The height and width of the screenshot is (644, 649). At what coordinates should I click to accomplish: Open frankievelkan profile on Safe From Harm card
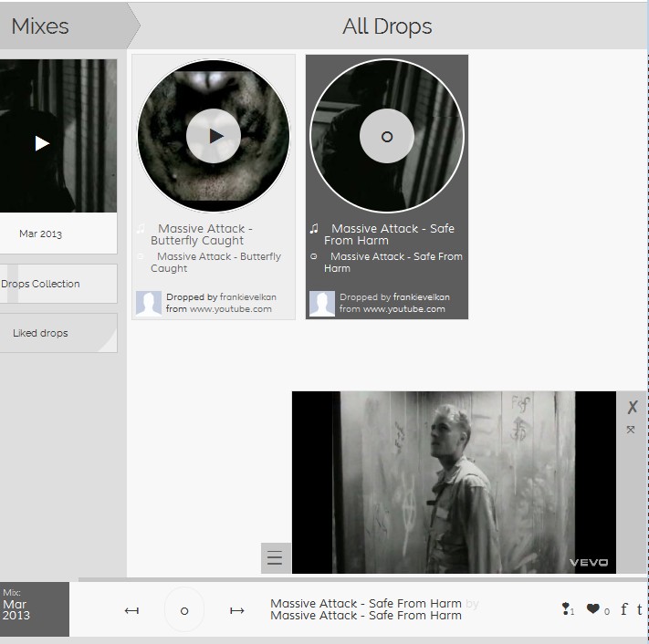pos(422,297)
